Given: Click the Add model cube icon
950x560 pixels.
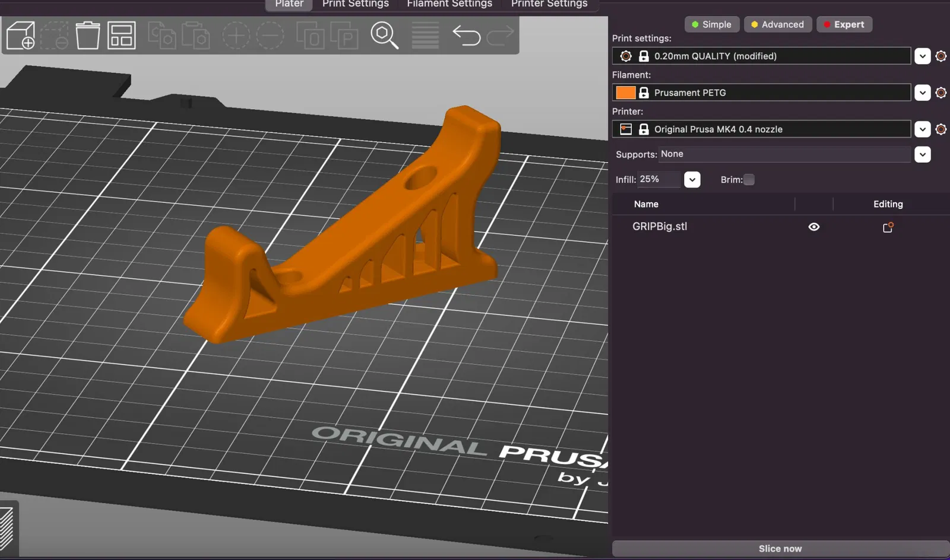Looking at the screenshot, I should (x=21, y=36).
